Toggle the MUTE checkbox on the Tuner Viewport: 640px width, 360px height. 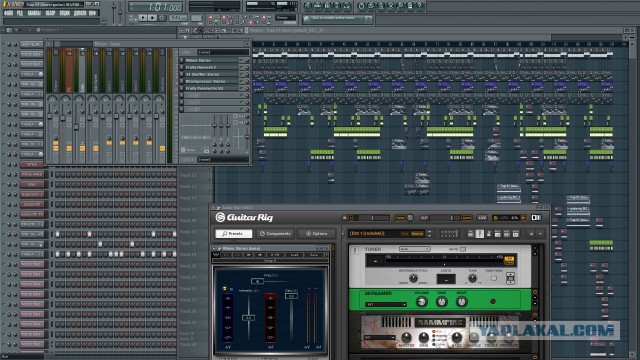[462, 249]
